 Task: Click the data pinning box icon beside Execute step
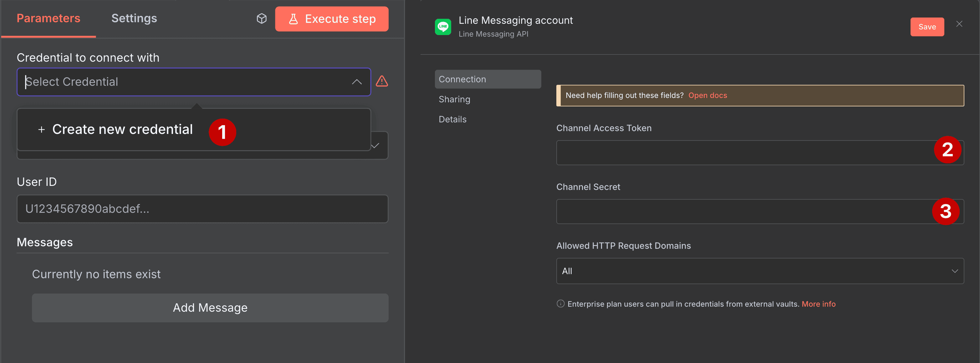261,18
